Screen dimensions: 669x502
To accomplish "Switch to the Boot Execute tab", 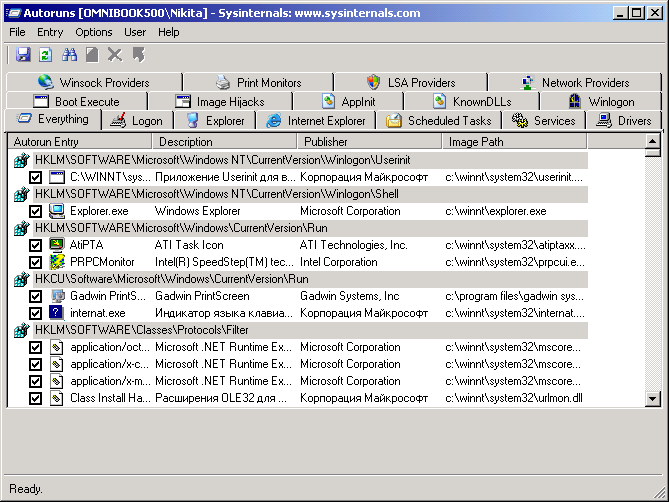I will click(77, 102).
